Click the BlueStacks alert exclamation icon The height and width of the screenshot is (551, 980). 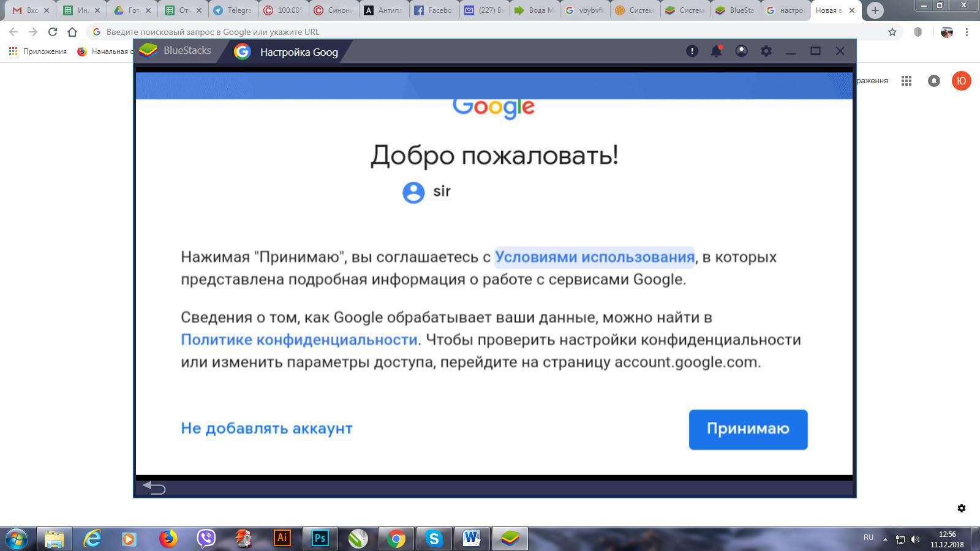692,51
